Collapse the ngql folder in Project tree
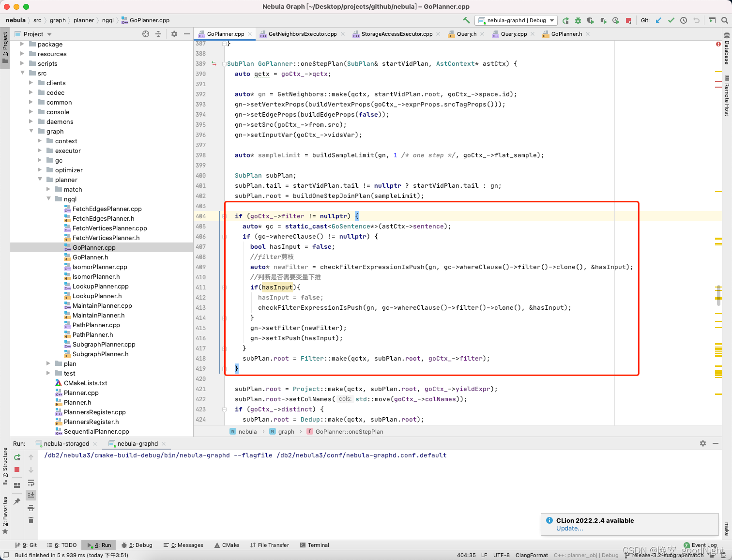 [x=48, y=199]
